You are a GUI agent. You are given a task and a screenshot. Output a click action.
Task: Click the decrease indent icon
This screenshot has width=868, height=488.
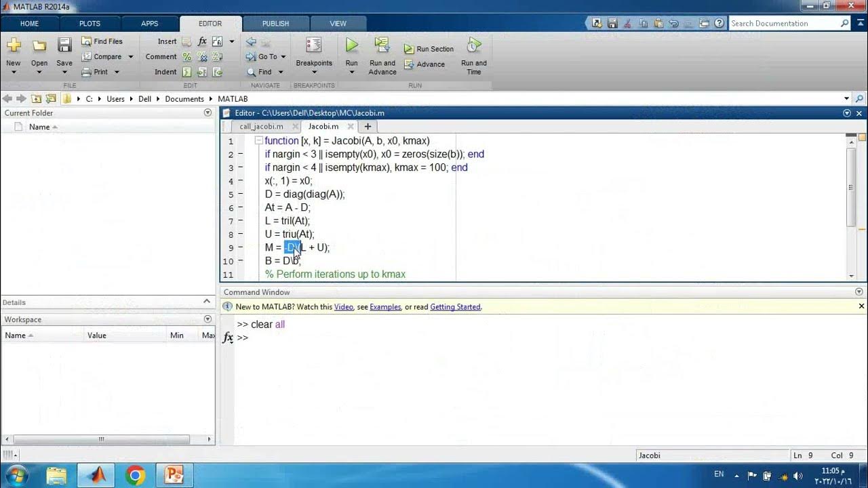[x=217, y=72]
